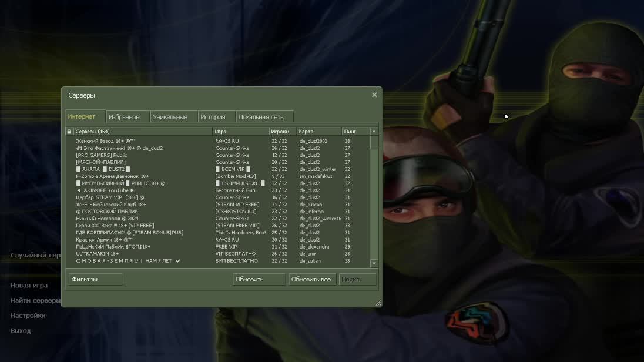Select server Нижний Новгород © 2024
This screenshot has width=644, height=362.
click(x=217, y=219)
